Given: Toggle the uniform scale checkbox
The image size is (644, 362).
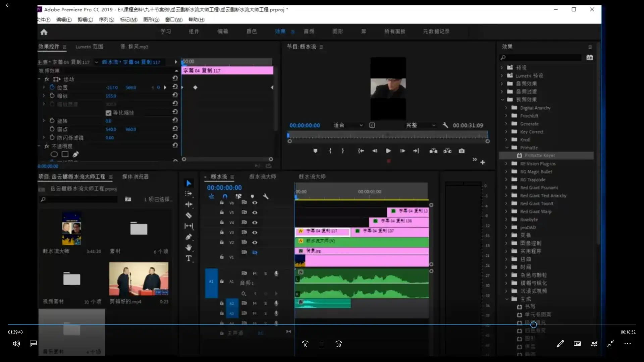Looking at the screenshot, I should pos(108,113).
